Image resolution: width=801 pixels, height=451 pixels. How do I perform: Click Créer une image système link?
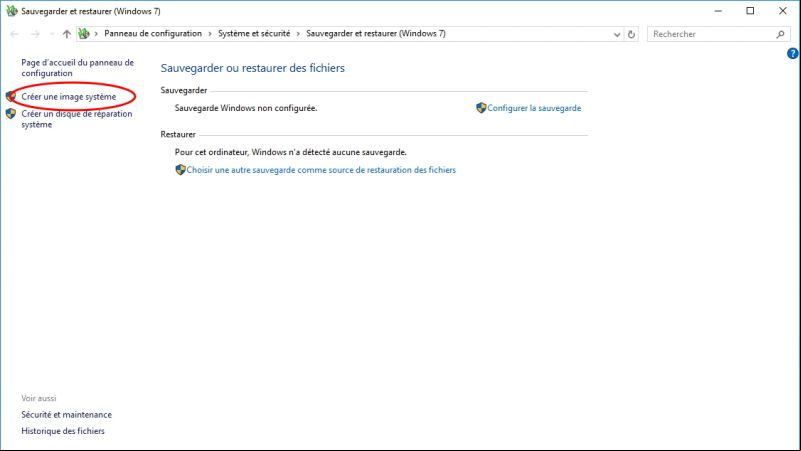click(x=68, y=97)
